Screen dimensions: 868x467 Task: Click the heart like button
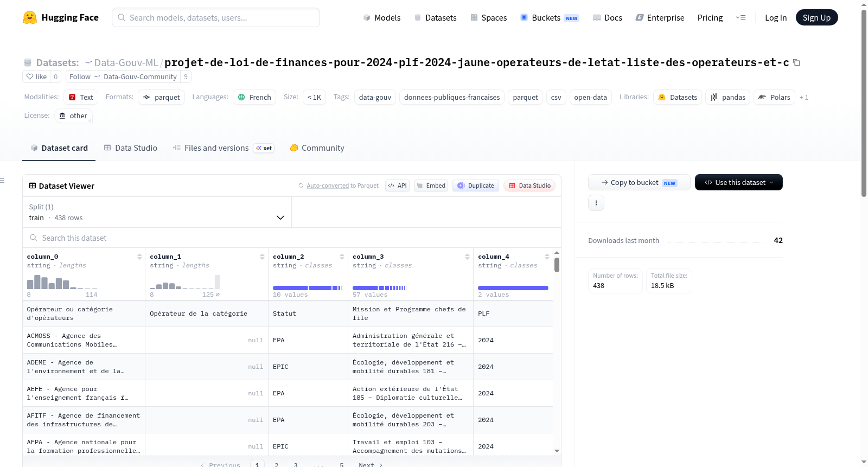click(x=36, y=76)
